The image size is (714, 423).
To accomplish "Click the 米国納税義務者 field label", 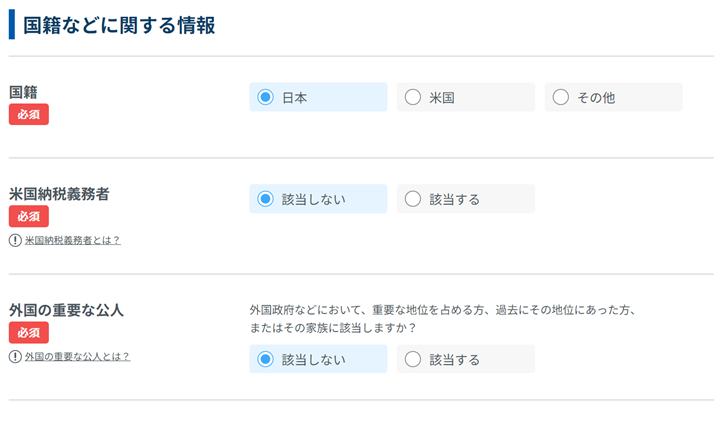I will click(x=59, y=194).
